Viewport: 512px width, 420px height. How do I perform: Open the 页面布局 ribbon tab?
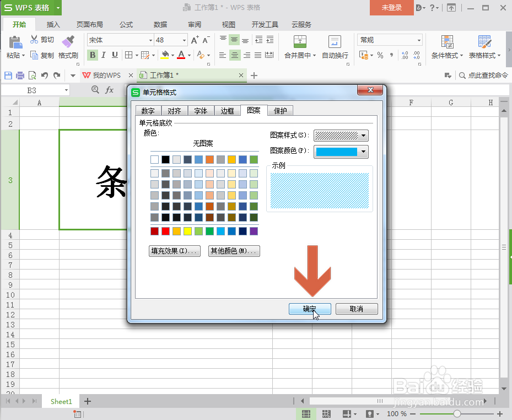click(89, 24)
